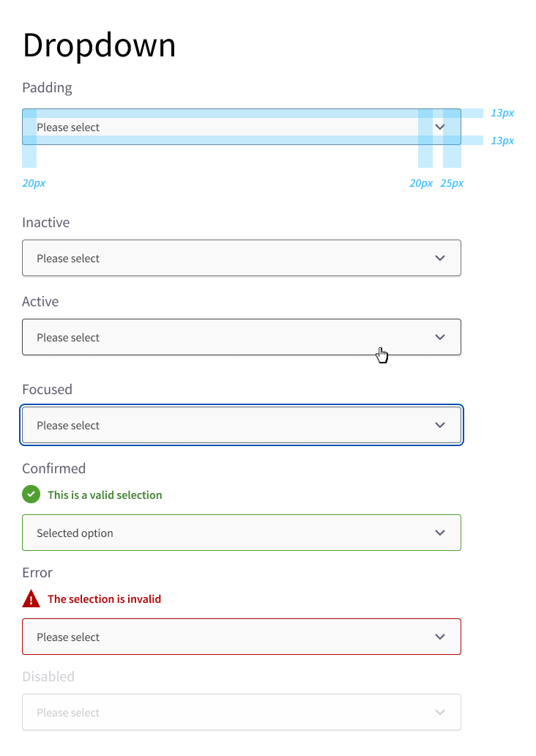This screenshot has height=756, width=536.
Task: Click the Dropdown page heading
Action: pos(100,46)
